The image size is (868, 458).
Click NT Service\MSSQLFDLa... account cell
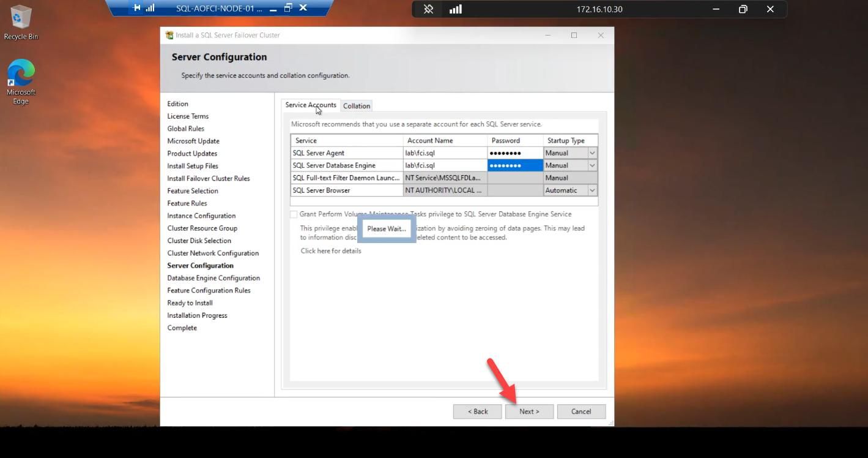pyautogui.click(x=445, y=178)
